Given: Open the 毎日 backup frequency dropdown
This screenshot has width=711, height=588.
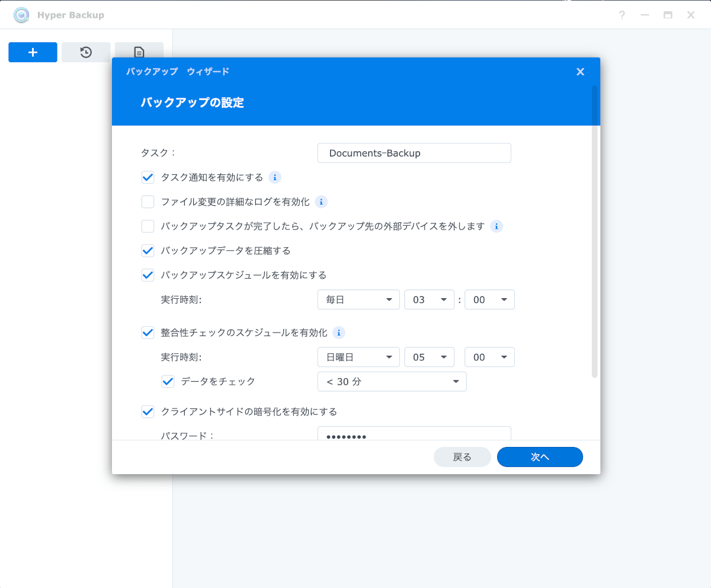Looking at the screenshot, I should pos(359,300).
